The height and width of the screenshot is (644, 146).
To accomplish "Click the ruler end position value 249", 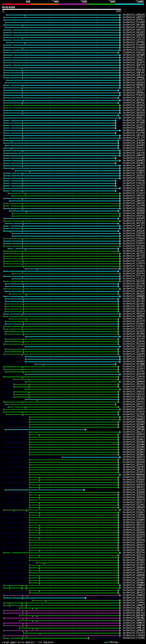I will tap(118, 11).
